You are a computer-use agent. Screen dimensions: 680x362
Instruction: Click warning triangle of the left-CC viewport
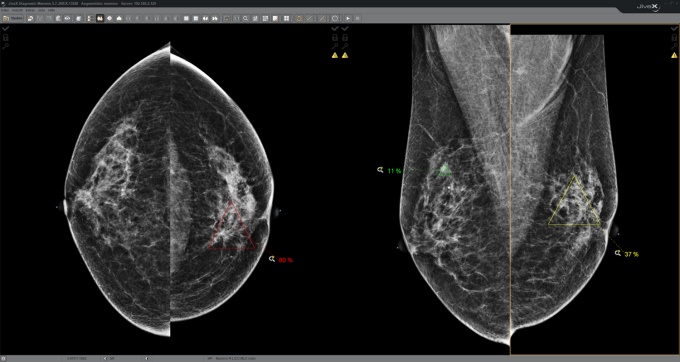pyautogui.click(x=335, y=55)
